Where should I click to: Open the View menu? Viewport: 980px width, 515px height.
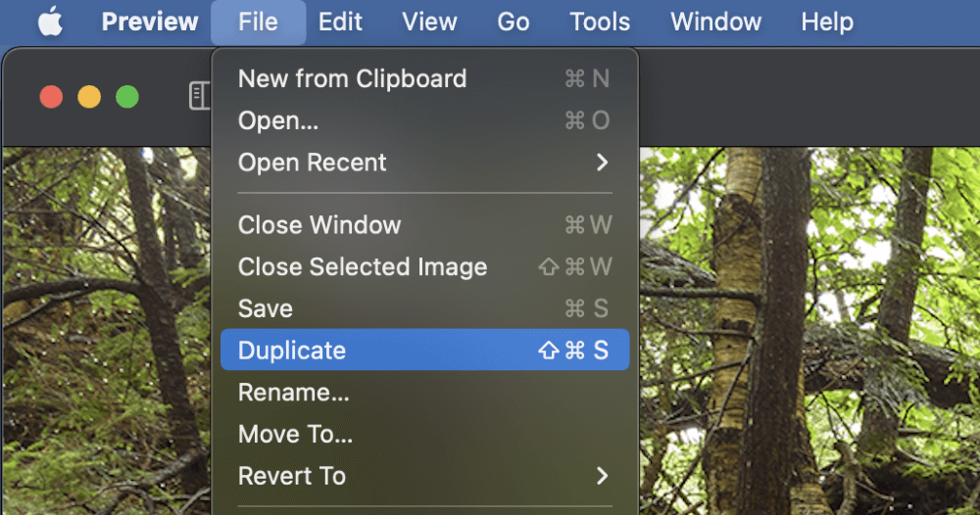(429, 22)
